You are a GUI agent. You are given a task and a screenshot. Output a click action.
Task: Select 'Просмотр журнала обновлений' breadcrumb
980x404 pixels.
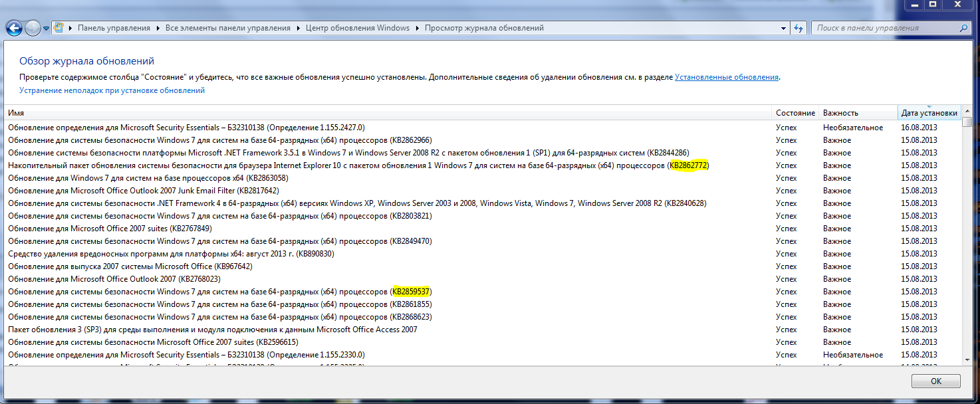(484, 28)
